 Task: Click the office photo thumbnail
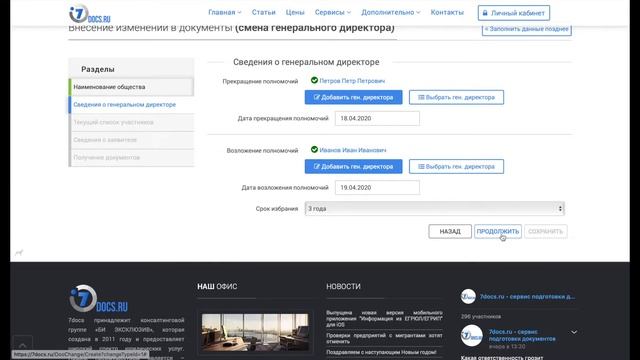(x=255, y=332)
